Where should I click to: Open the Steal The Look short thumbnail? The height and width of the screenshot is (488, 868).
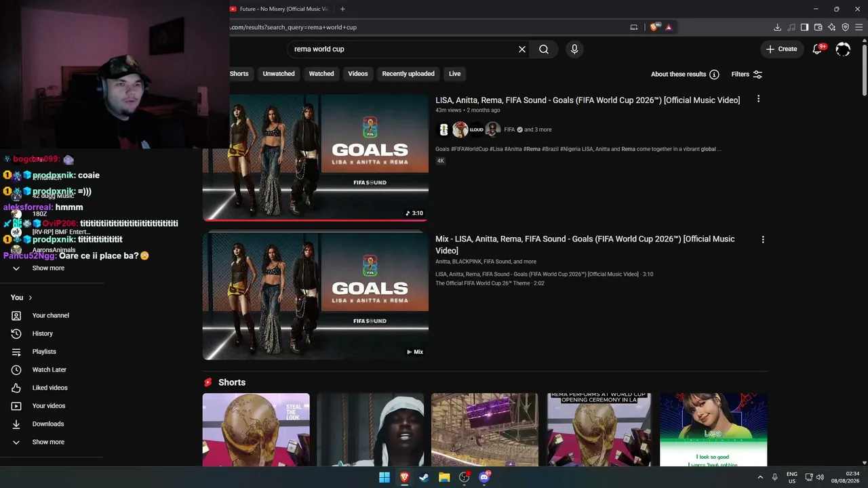tap(256, 430)
